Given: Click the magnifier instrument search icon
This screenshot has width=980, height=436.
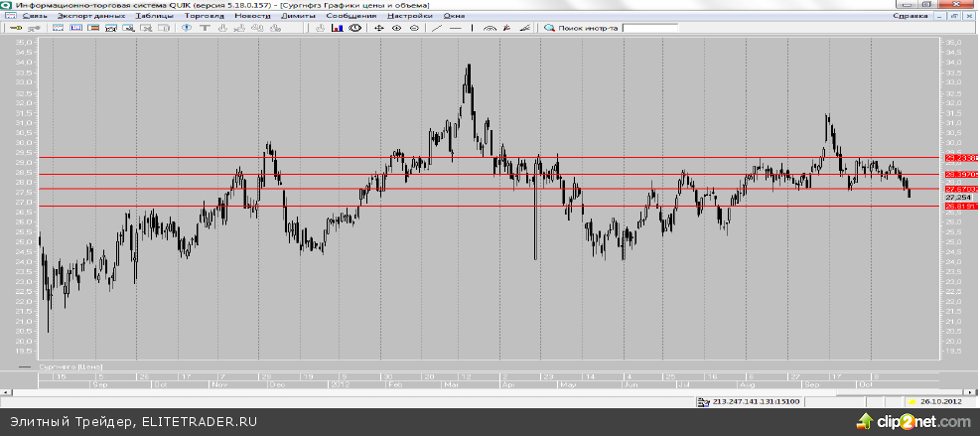Looking at the screenshot, I should [549, 28].
